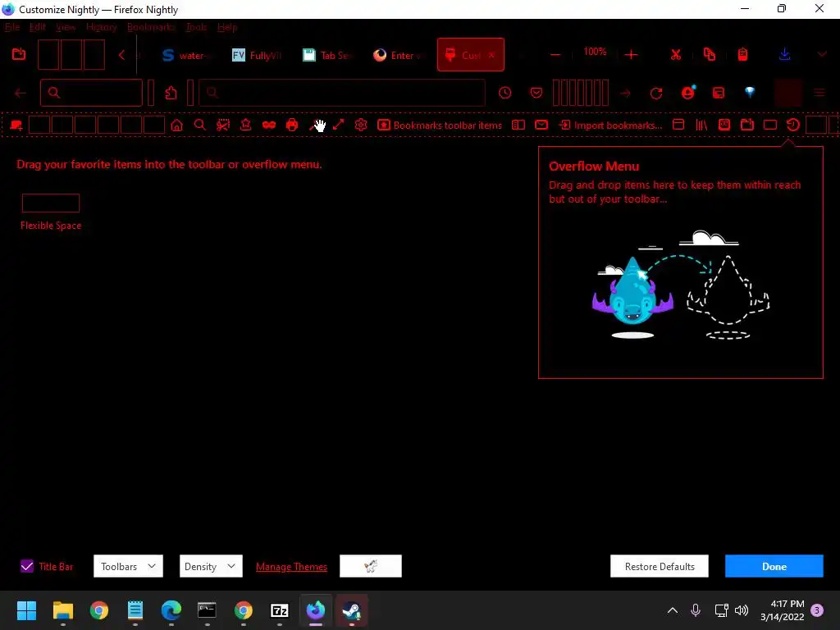Switch to the FullyVII tab
840x630 pixels.
point(256,55)
